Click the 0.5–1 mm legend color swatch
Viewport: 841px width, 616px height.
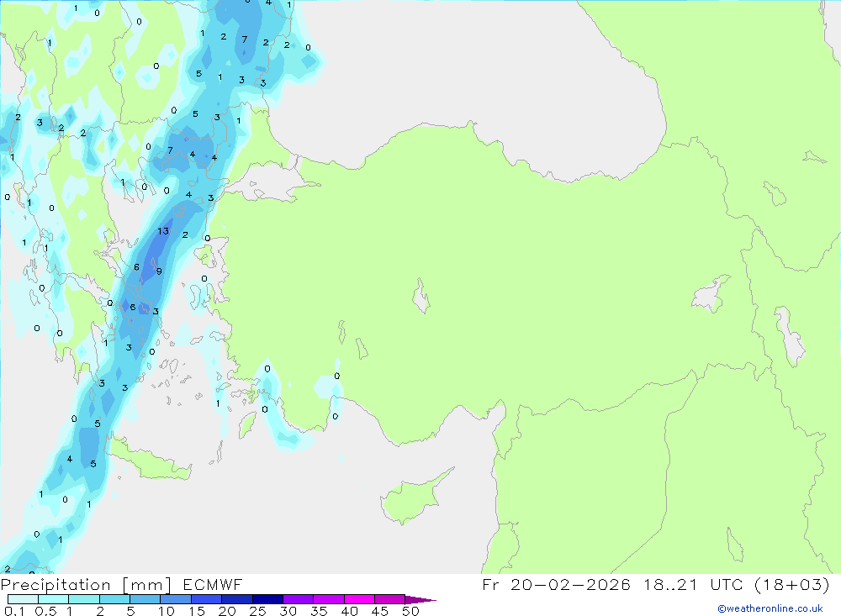tap(54, 599)
